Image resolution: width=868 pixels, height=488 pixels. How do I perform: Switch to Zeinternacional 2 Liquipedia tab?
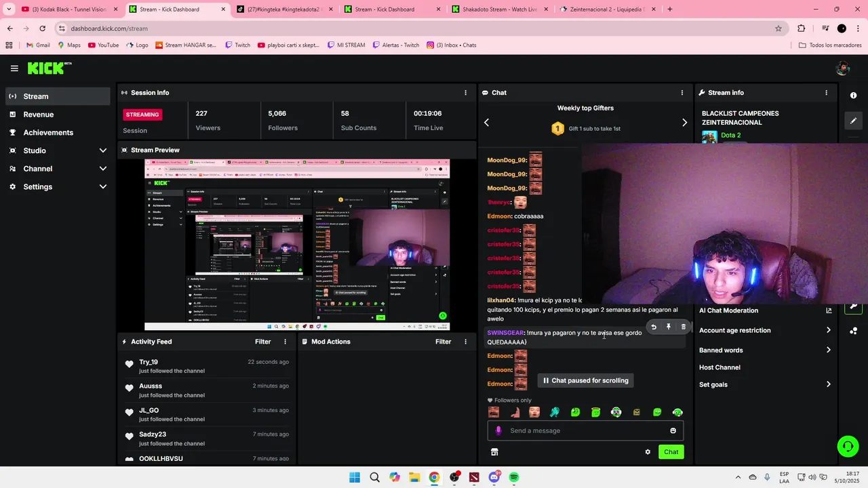pos(607,9)
